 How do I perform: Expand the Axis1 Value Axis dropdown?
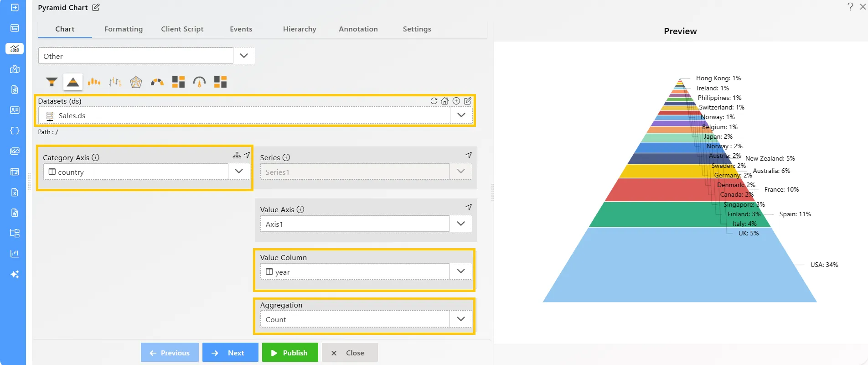coord(461,224)
